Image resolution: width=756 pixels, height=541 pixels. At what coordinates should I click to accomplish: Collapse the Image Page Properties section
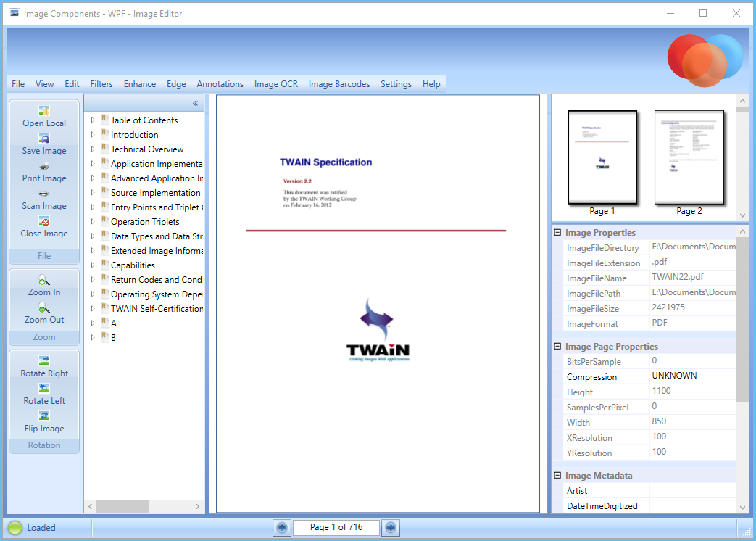[557, 346]
